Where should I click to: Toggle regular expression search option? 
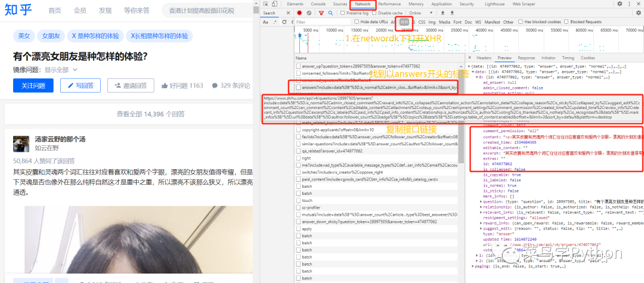275,21
